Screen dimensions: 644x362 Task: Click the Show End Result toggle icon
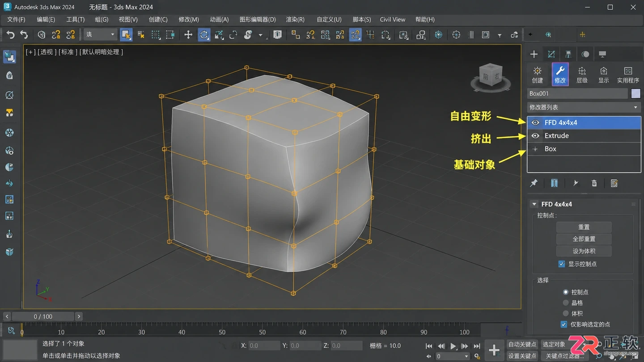[554, 183]
